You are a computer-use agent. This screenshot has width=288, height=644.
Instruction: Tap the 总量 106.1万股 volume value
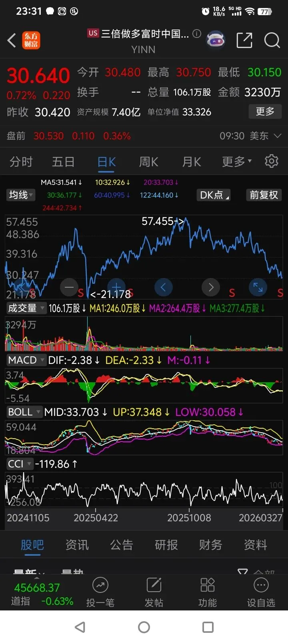coord(192,92)
